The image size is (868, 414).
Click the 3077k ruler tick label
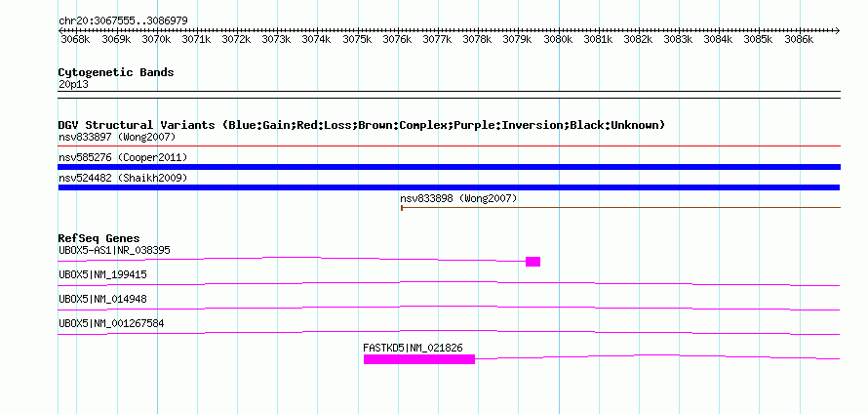coord(437,40)
